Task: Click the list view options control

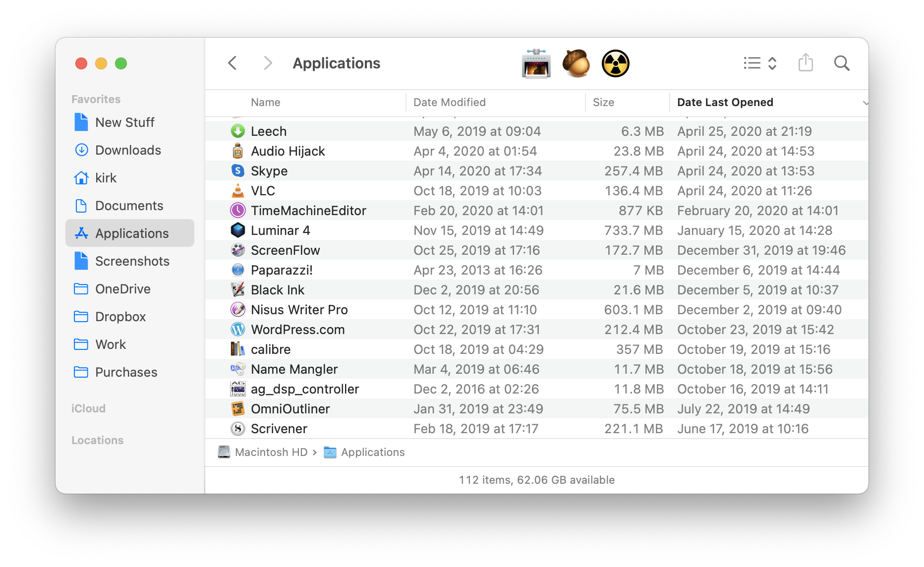Action: pos(759,63)
